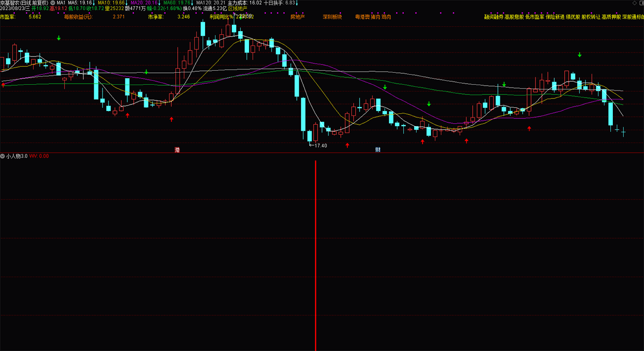The image size is (644, 351).
Task: Open the 高股息股 tag link
Action: [x=514, y=17]
